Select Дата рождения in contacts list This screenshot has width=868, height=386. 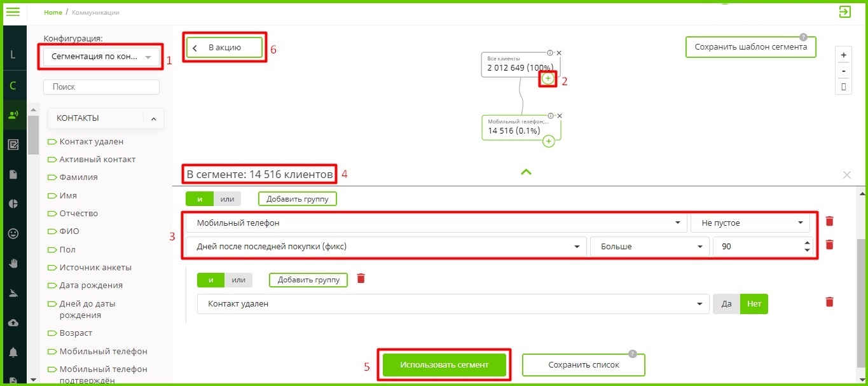coord(91,286)
